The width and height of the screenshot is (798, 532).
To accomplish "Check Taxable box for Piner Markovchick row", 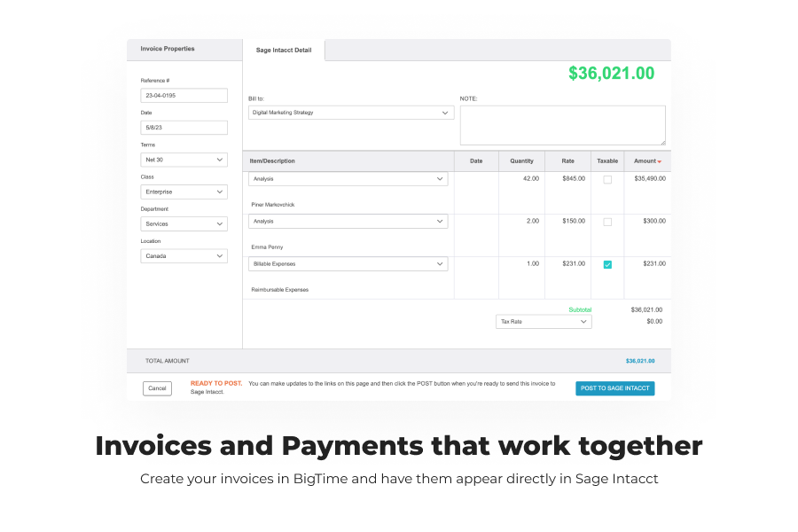I will (x=607, y=179).
